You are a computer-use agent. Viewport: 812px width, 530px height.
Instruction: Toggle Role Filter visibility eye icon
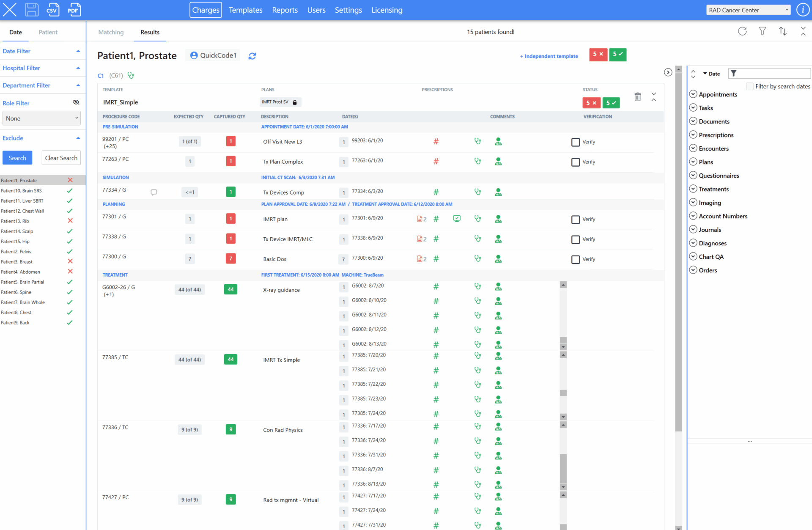click(76, 102)
